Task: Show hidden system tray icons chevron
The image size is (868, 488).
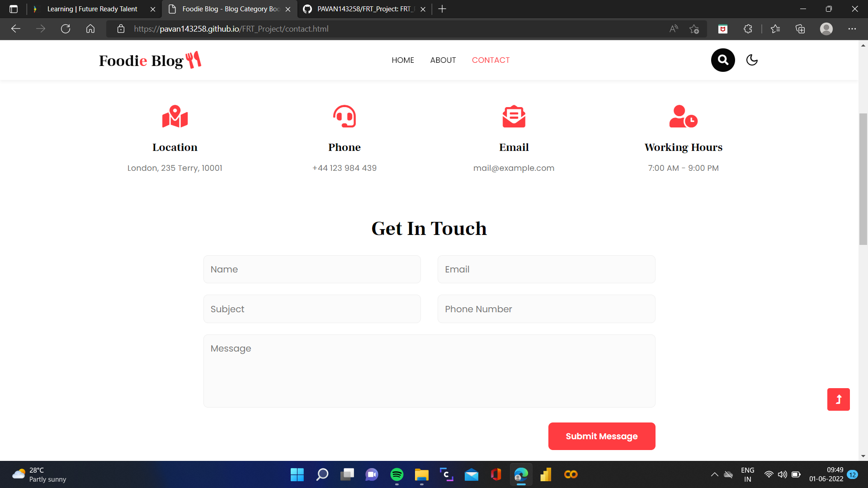Action: [714, 474]
